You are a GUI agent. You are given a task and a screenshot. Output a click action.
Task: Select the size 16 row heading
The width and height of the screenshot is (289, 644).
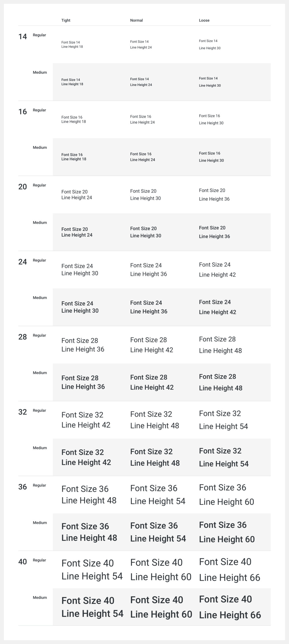(x=23, y=112)
